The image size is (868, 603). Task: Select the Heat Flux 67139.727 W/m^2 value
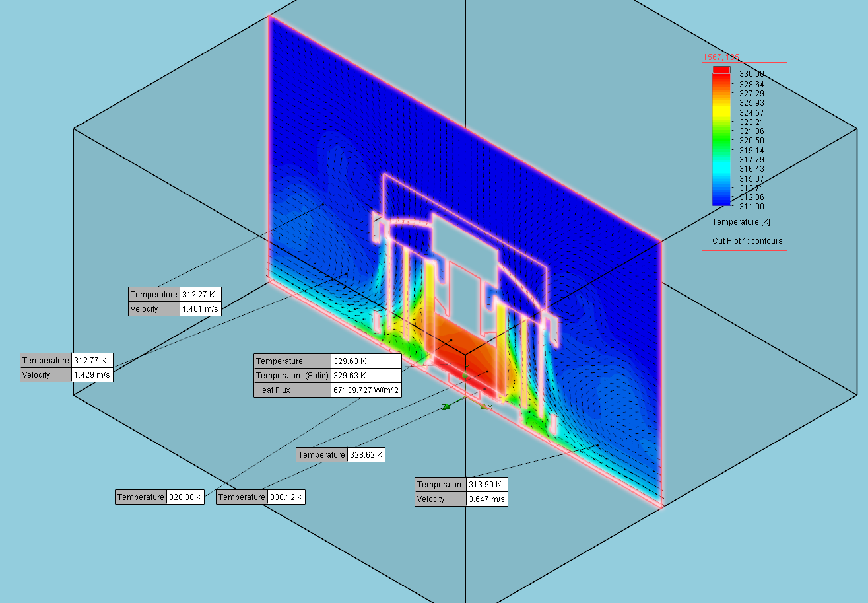(x=366, y=390)
